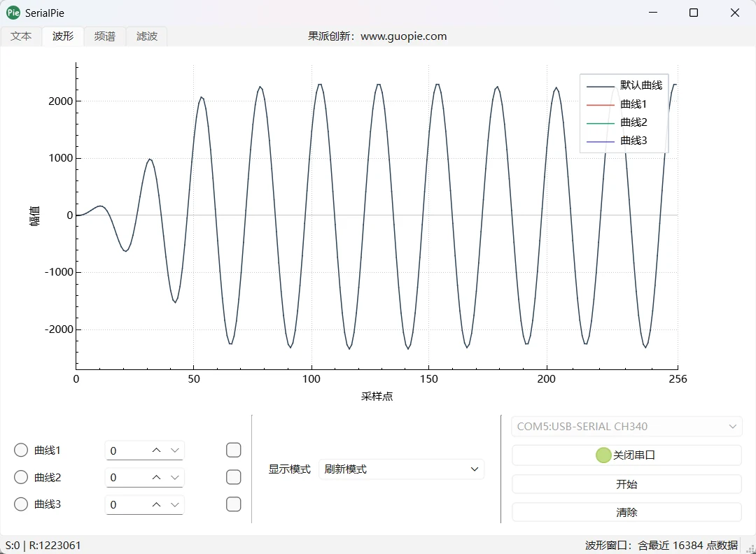This screenshot has width=756, height=554.
Task: Decrease the 曲线3 value with down arrow
Action: 174,504
